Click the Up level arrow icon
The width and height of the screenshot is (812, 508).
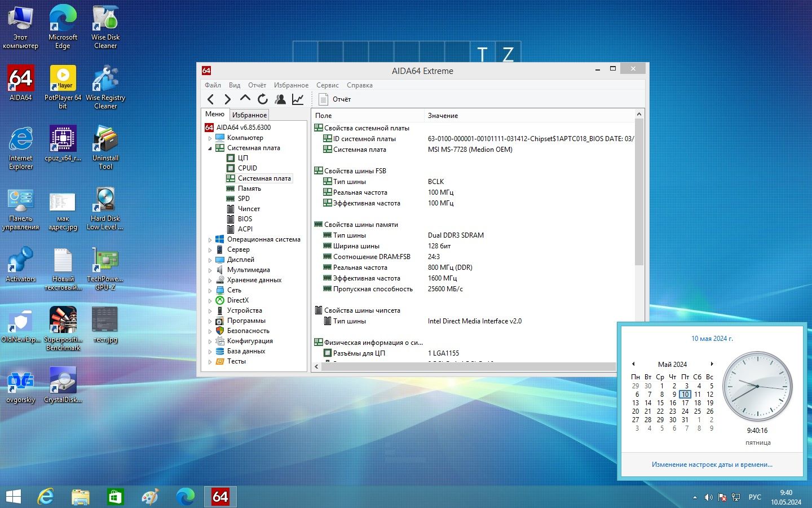[245, 99]
